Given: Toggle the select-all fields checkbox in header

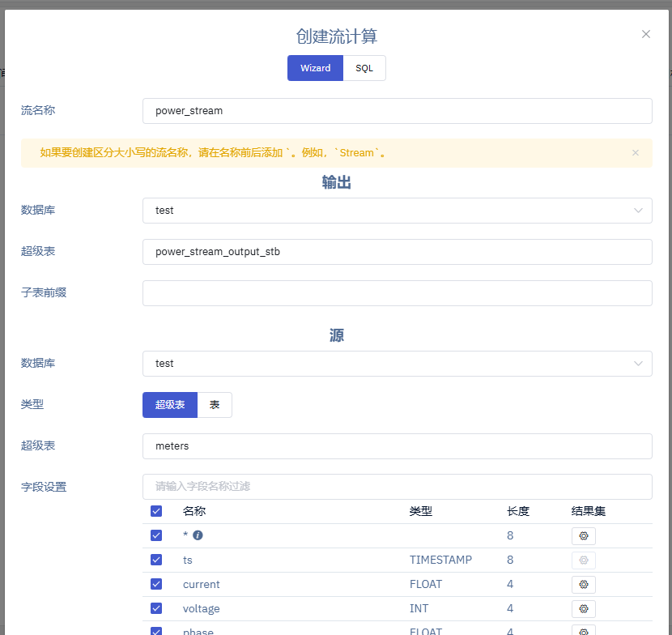Looking at the screenshot, I should pyautogui.click(x=156, y=511).
